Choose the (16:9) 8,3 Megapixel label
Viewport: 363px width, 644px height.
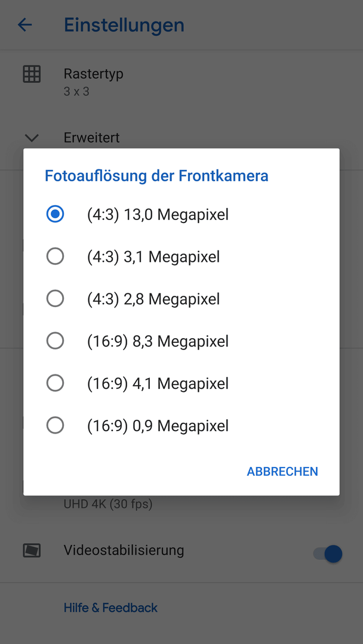(158, 341)
